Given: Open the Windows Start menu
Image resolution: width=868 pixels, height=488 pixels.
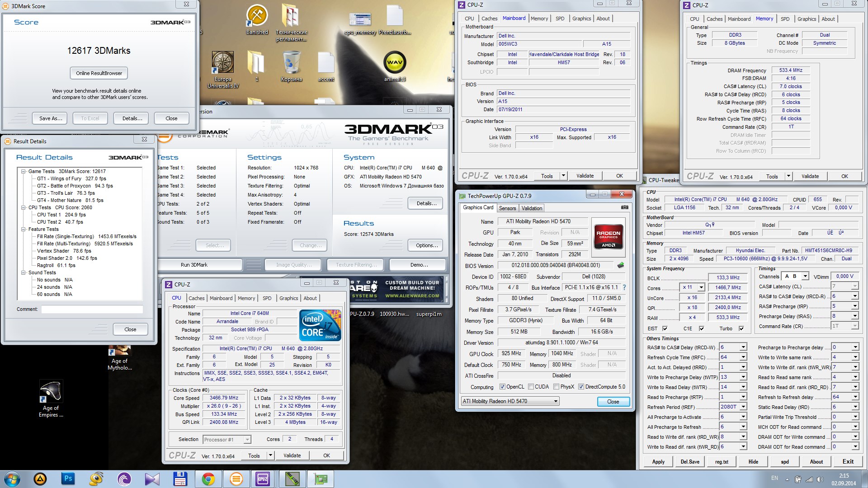Looking at the screenshot, I should pos(12,479).
